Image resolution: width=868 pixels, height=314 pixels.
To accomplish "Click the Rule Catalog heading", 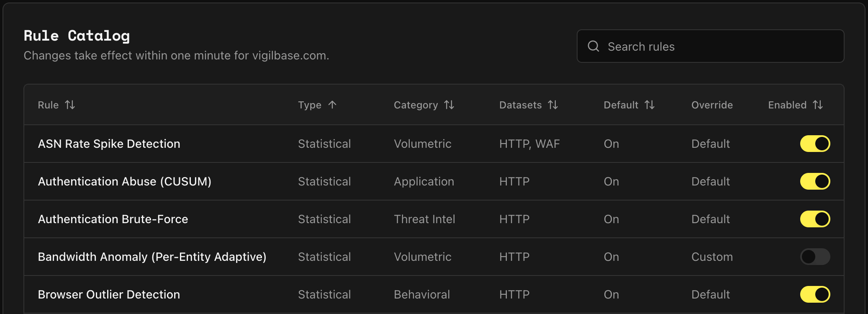I will point(77,36).
